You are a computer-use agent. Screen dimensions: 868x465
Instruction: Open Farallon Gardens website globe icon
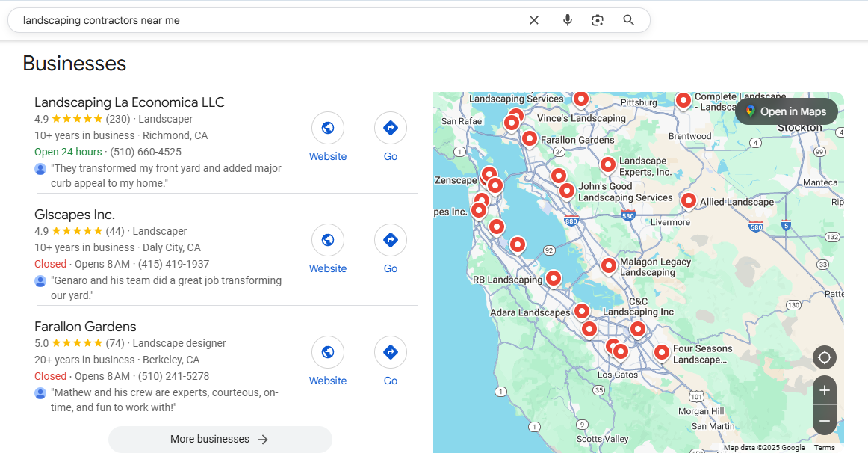[328, 352]
